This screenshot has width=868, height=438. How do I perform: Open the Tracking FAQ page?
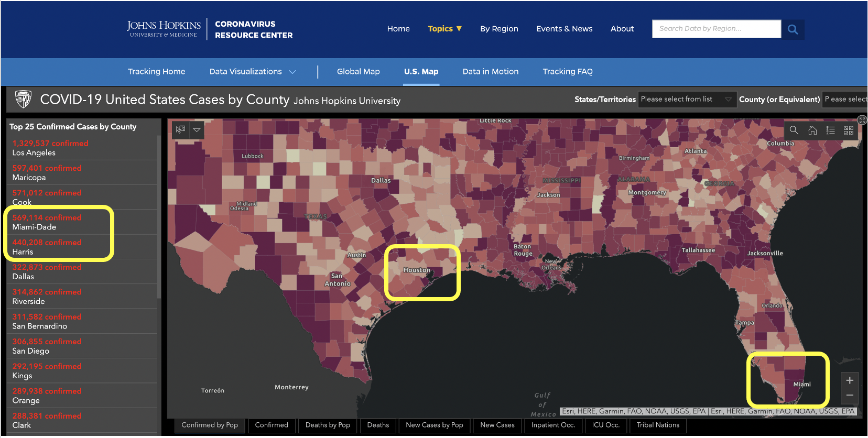tap(567, 72)
